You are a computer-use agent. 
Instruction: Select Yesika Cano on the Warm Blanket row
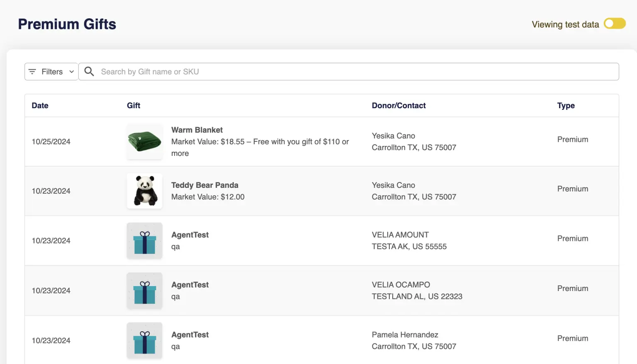point(393,136)
